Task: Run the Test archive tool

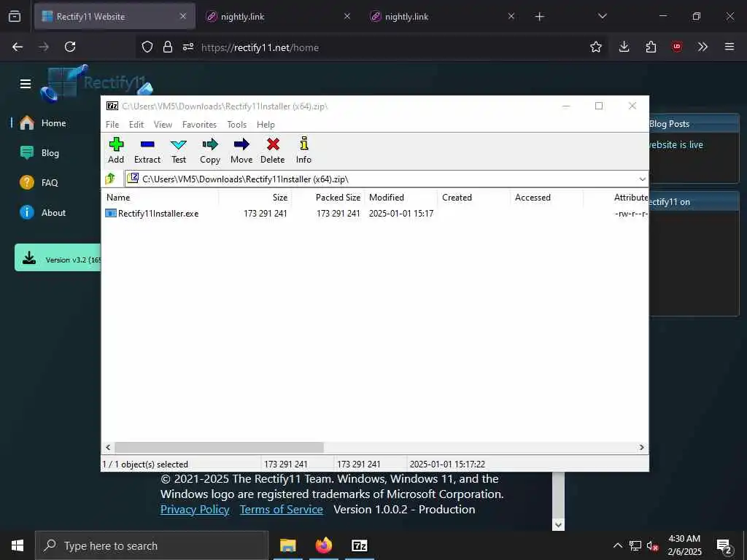Action: point(179,150)
